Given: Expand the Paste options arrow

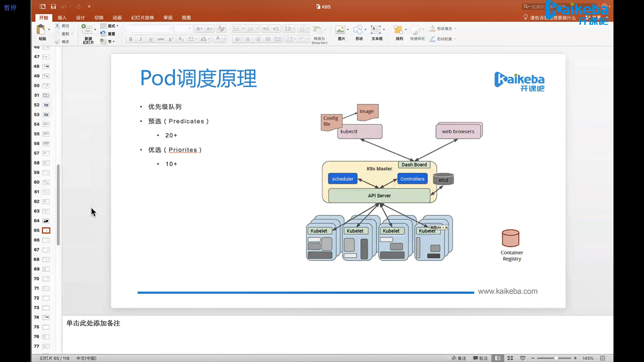Looking at the screenshot, I should pos(49,30).
